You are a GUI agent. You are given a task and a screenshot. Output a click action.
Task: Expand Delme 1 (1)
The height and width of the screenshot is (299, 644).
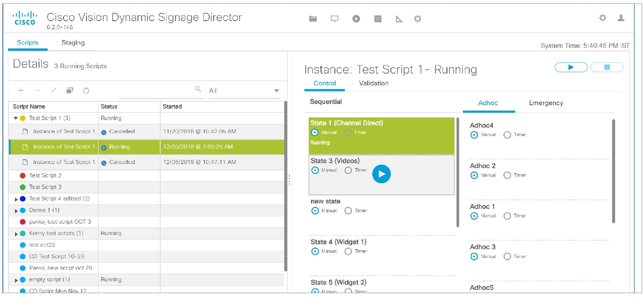click(16, 211)
